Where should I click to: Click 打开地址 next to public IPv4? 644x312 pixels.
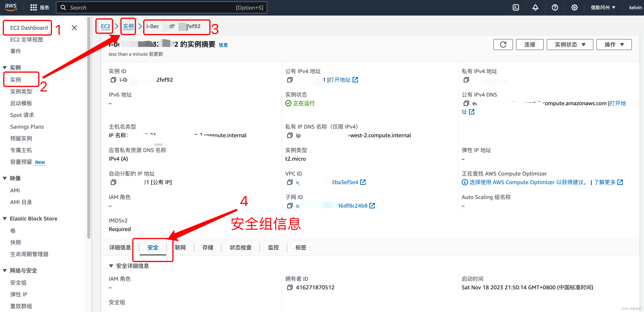(339, 80)
